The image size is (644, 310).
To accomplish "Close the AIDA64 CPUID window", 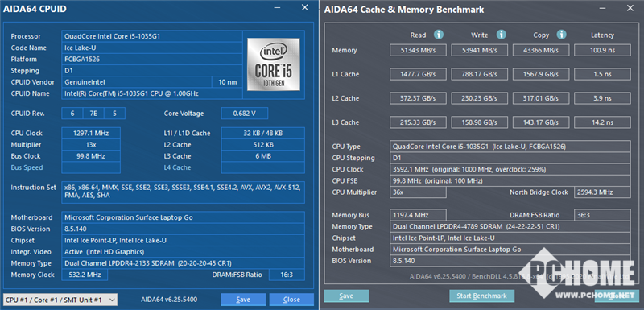I will pos(305,8).
